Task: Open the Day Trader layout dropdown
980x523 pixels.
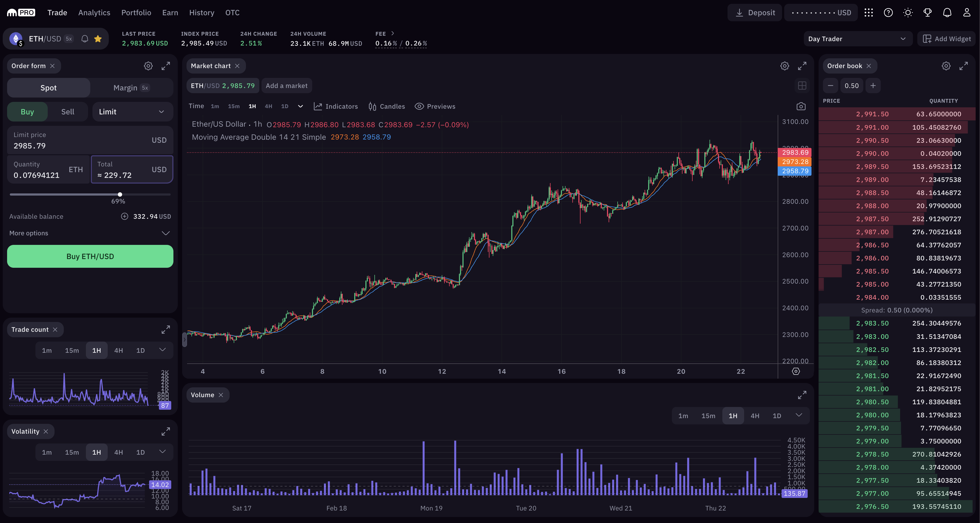Action: click(x=858, y=39)
